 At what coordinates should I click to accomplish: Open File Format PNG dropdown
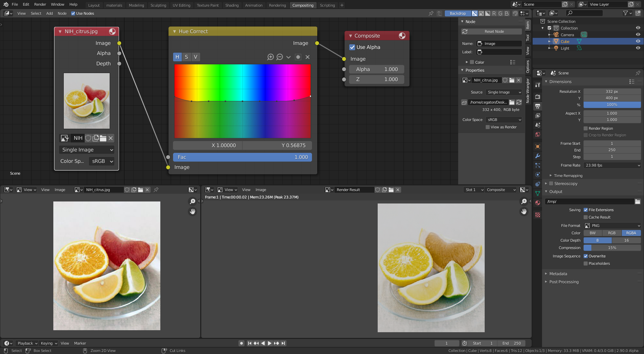(612, 226)
